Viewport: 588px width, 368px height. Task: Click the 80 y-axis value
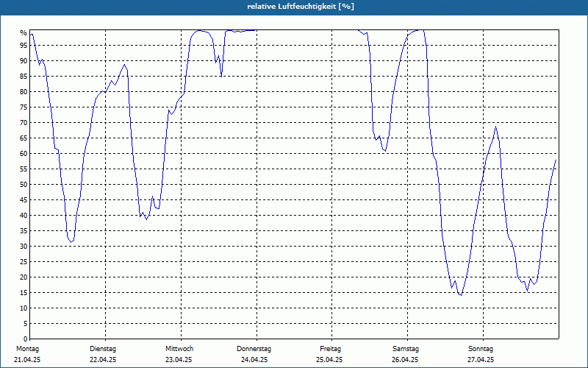tap(24, 91)
